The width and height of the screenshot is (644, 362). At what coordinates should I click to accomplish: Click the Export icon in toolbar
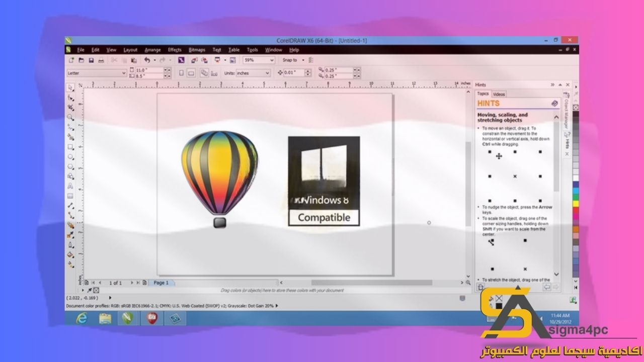(x=204, y=60)
